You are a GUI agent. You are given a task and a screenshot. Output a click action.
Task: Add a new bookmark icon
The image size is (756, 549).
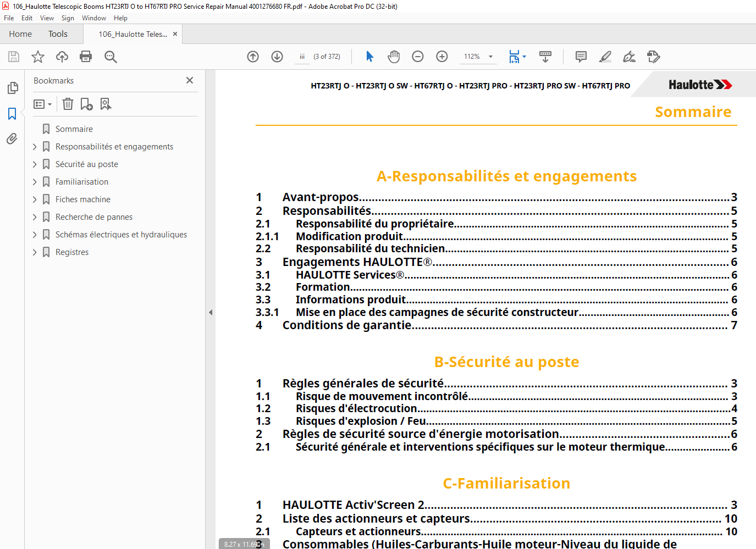point(86,104)
